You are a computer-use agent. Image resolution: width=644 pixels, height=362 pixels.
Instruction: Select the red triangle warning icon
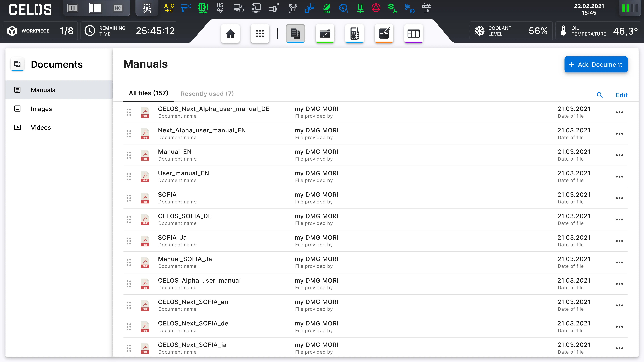click(376, 8)
